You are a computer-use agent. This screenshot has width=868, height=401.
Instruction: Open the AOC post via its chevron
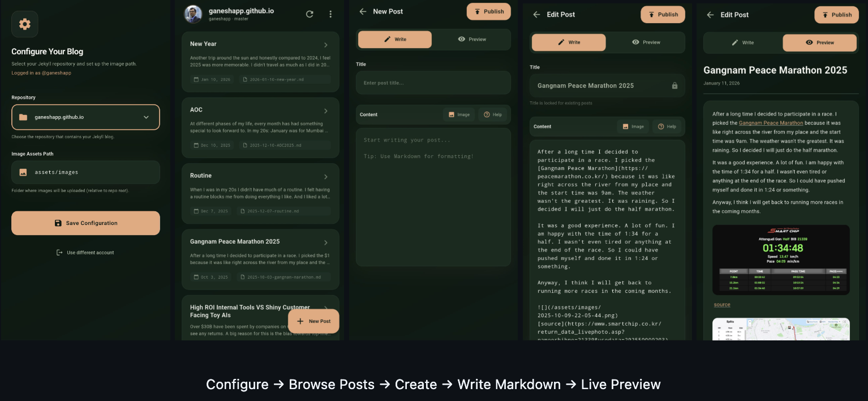click(x=326, y=111)
